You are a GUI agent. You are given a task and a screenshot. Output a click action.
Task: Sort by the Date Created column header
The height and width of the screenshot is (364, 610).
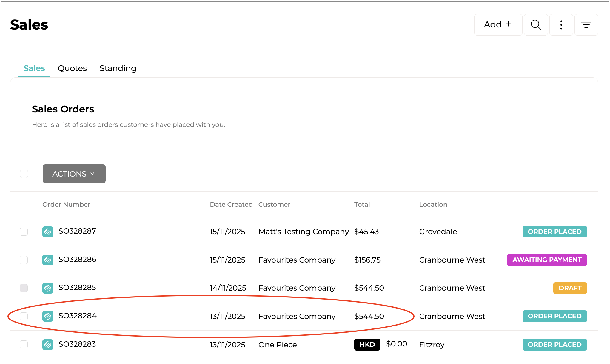tap(231, 204)
